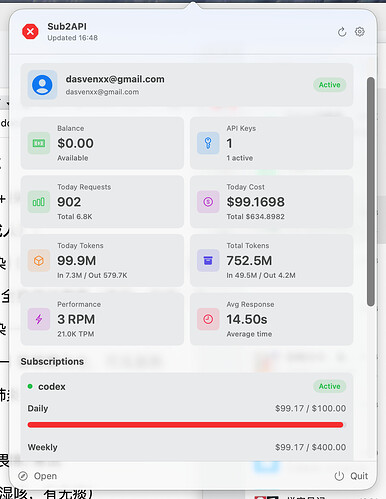This screenshot has height=499, width=386.
Task: Click the 14.50s average response value
Action: [247, 319]
